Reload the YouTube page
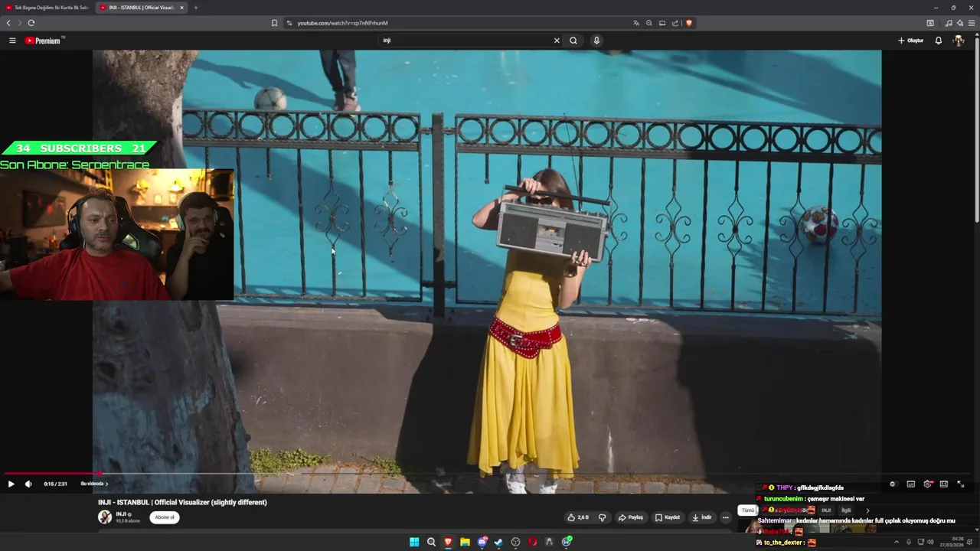Image resolution: width=980 pixels, height=551 pixels. pyautogui.click(x=31, y=23)
